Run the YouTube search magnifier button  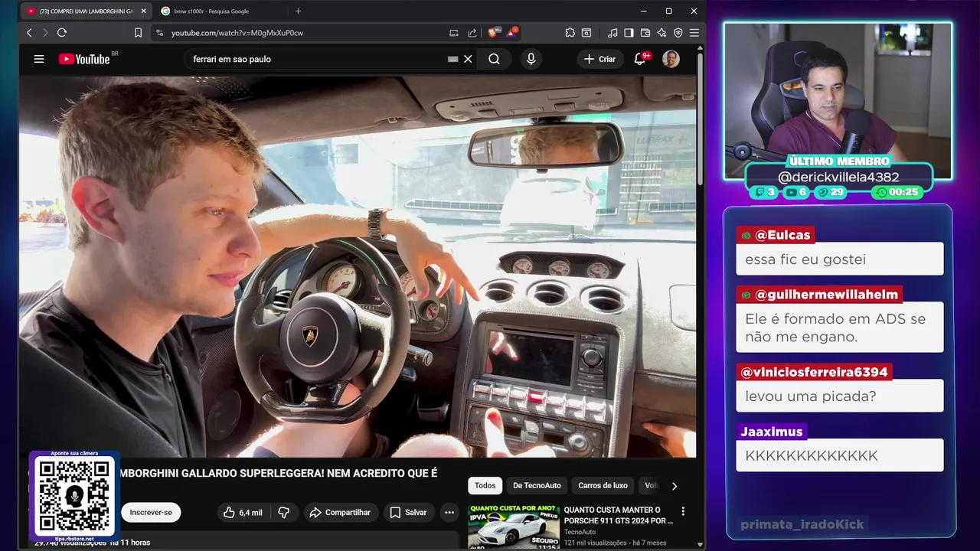click(495, 59)
